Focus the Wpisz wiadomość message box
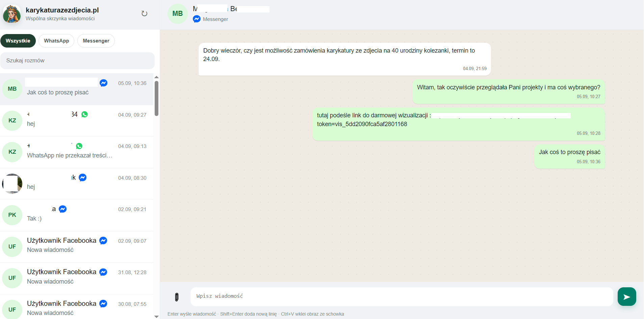The height and width of the screenshot is (319, 644). 402,297
